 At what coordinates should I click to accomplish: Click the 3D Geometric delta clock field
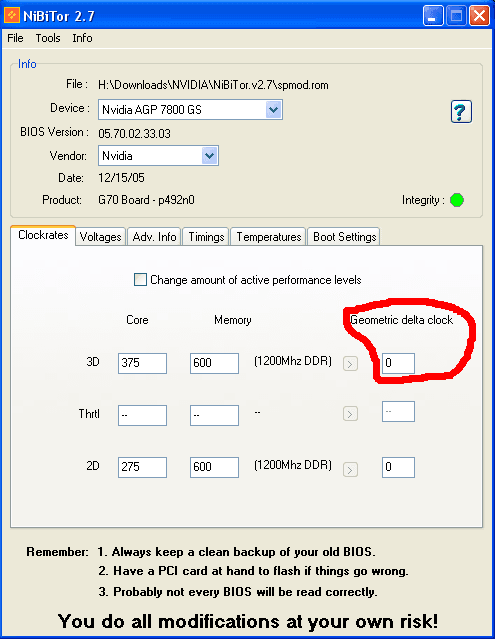point(398,363)
